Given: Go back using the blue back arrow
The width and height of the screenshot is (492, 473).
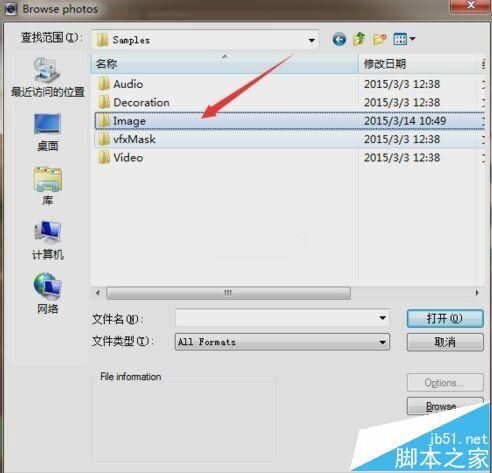Looking at the screenshot, I should (339, 39).
